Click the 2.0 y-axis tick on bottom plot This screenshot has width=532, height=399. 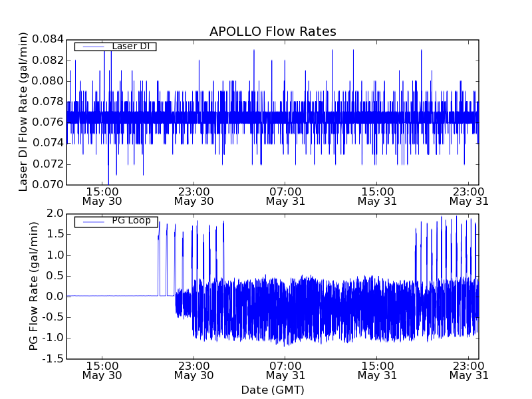tap(56, 213)
